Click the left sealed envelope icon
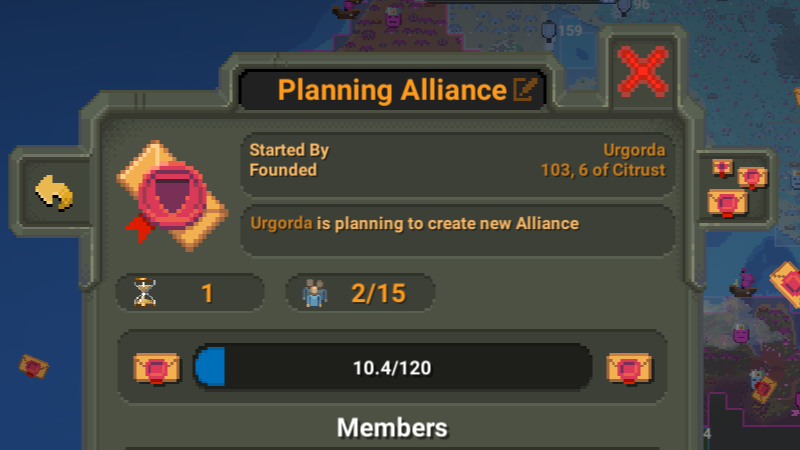This screenshot has height=450, width=800. pyautogui.click(x=157, y=368)
